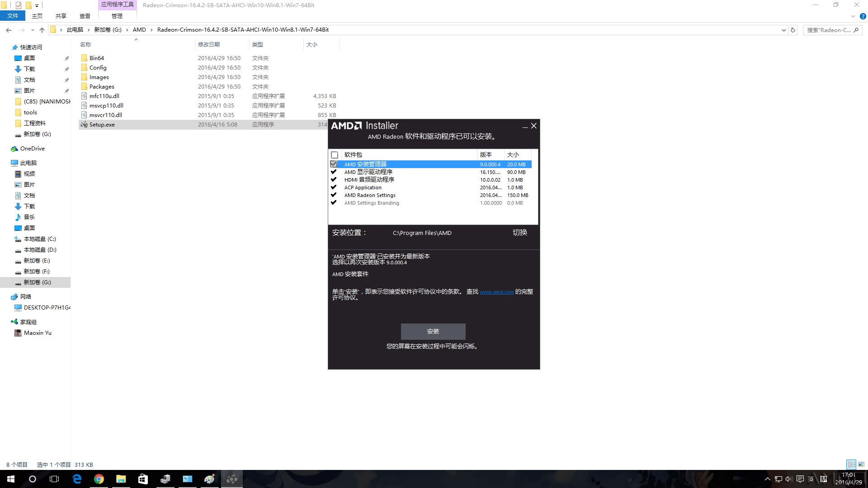Select the Config folder

(x=98, y=67)
